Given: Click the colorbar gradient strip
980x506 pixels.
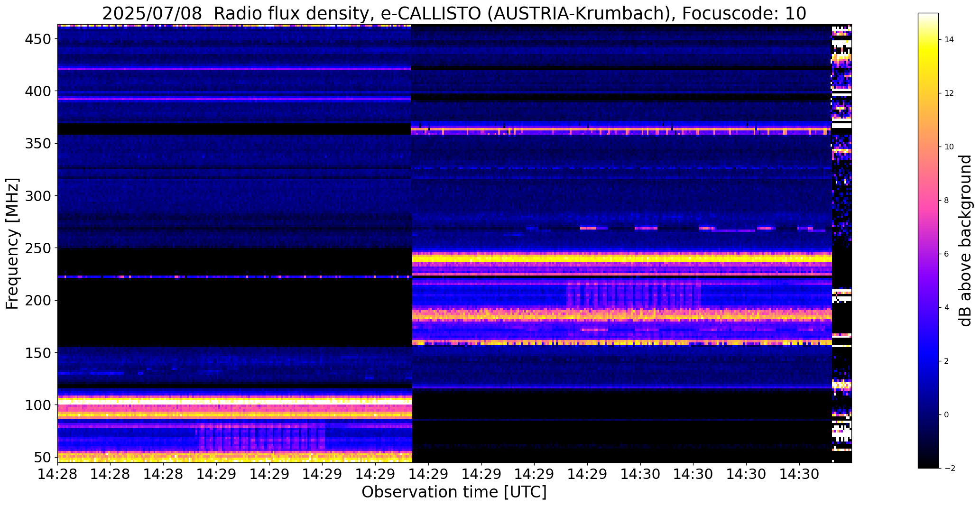Looking at the screenshot, I should (x=928, y=240).
